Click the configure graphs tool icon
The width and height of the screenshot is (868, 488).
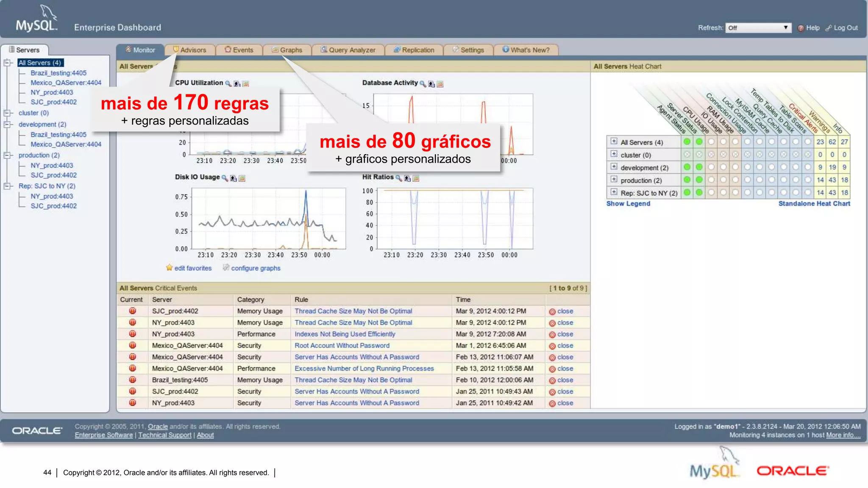point(226,267)
